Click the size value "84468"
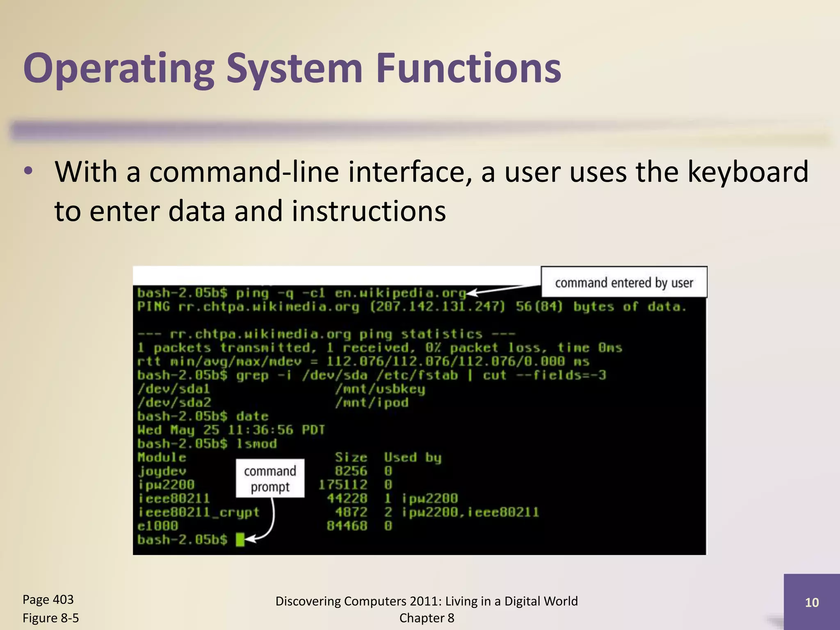The height and width of the screenshot is (630, 840). coord(347,525)
